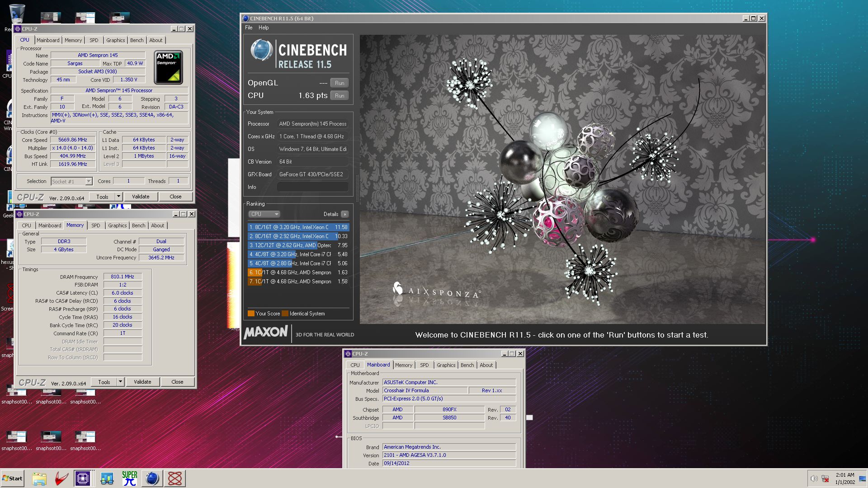This screenshot has height=488, width=868.
Task: Click the CPU-Z title icon of Mainboard window
Action: [x=348, y=354]
